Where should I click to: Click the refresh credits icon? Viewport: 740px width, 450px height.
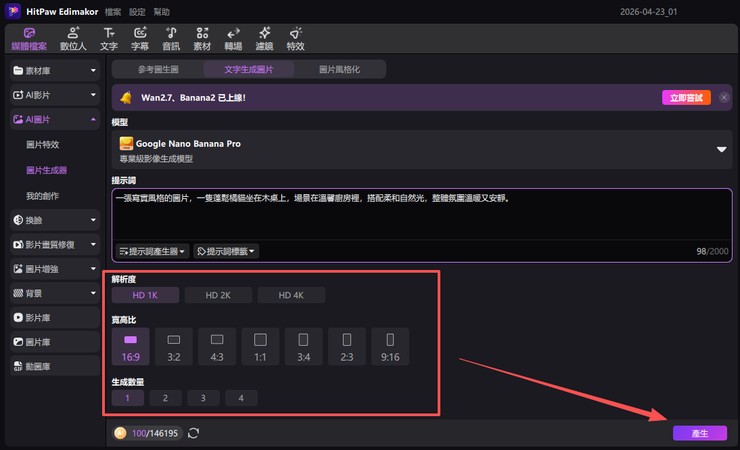click(x=193, y=433)
